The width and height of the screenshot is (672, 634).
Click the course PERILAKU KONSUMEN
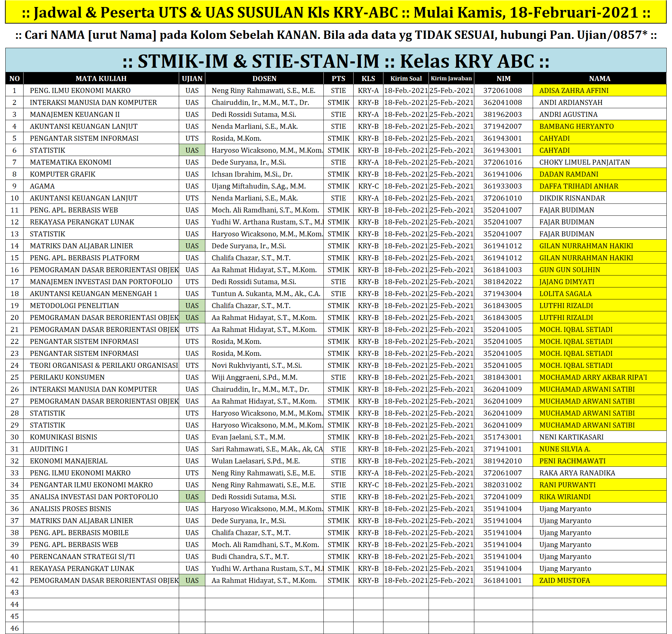point(67,377)
